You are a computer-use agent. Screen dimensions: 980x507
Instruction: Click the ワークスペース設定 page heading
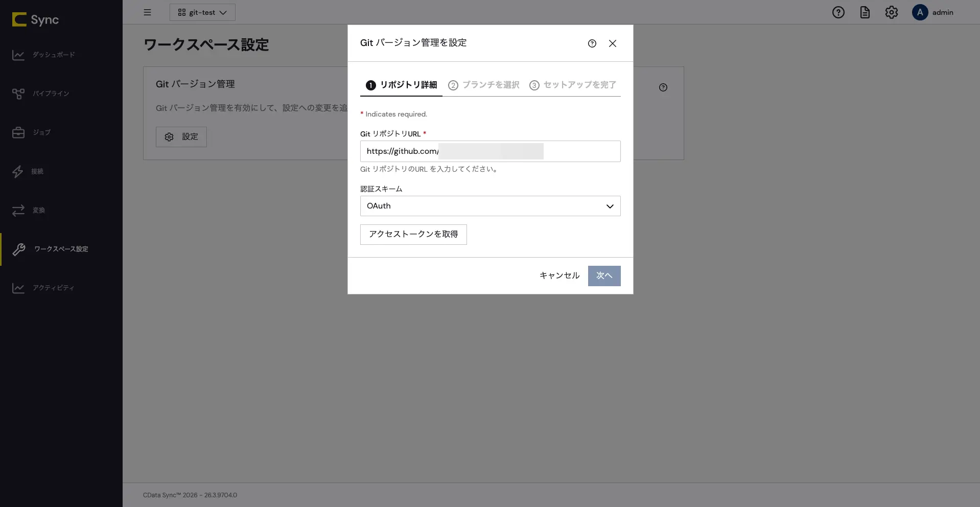pos(206,45)
